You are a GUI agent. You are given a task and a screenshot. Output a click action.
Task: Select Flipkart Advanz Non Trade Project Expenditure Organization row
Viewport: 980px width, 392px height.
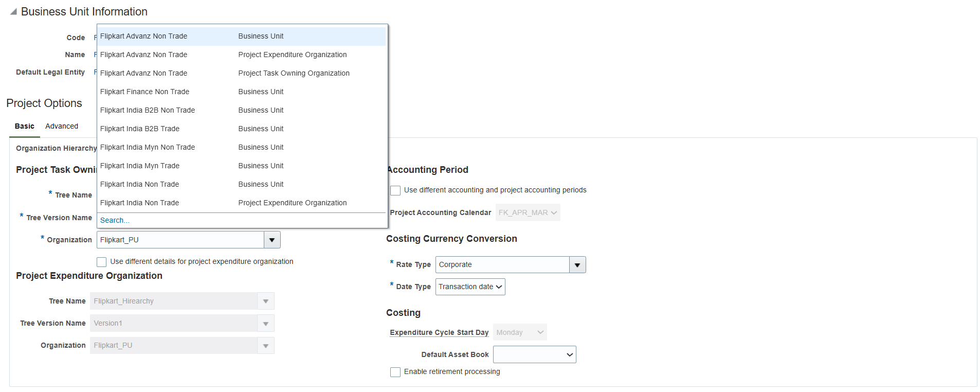[x=242, y=55]
